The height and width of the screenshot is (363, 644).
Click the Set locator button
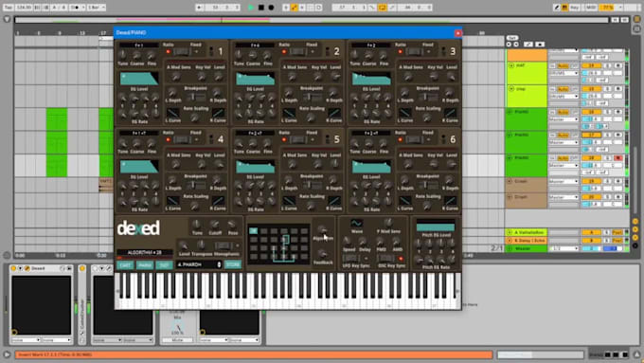tap(512, 38)
